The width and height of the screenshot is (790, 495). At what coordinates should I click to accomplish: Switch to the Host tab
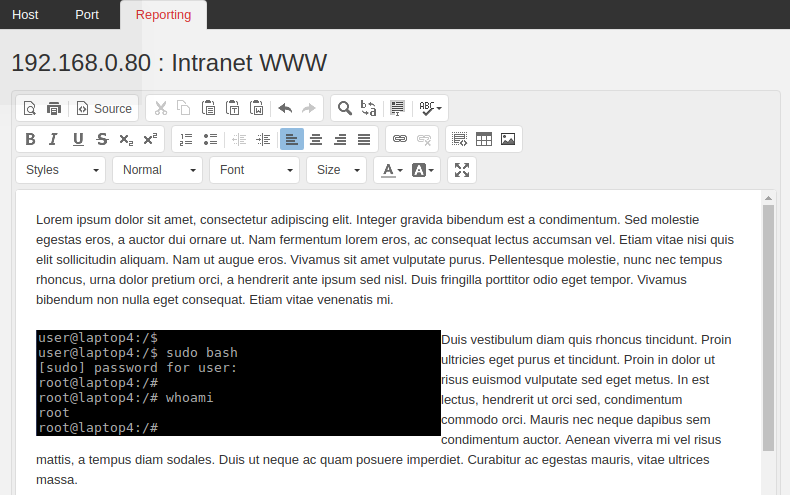click(x=25, y=15)
